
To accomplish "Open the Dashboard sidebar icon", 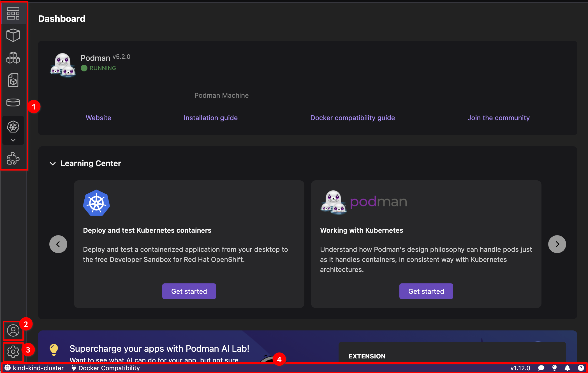I will click(x=13, y=13).
